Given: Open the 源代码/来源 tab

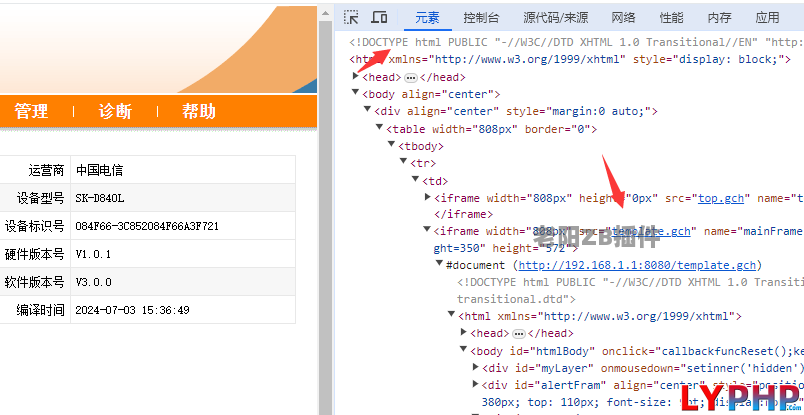Looking at the screenshot, I should coord(555,17).
